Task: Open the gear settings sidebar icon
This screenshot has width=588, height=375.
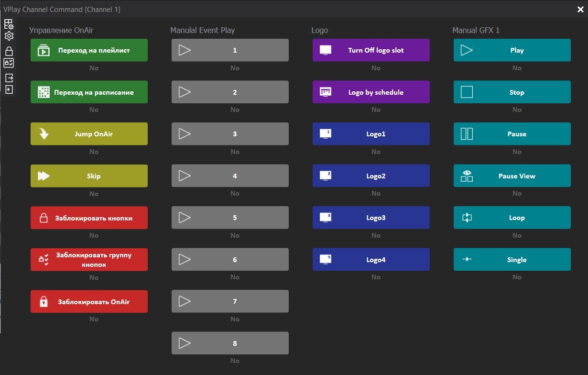Action: click(9, 36)
